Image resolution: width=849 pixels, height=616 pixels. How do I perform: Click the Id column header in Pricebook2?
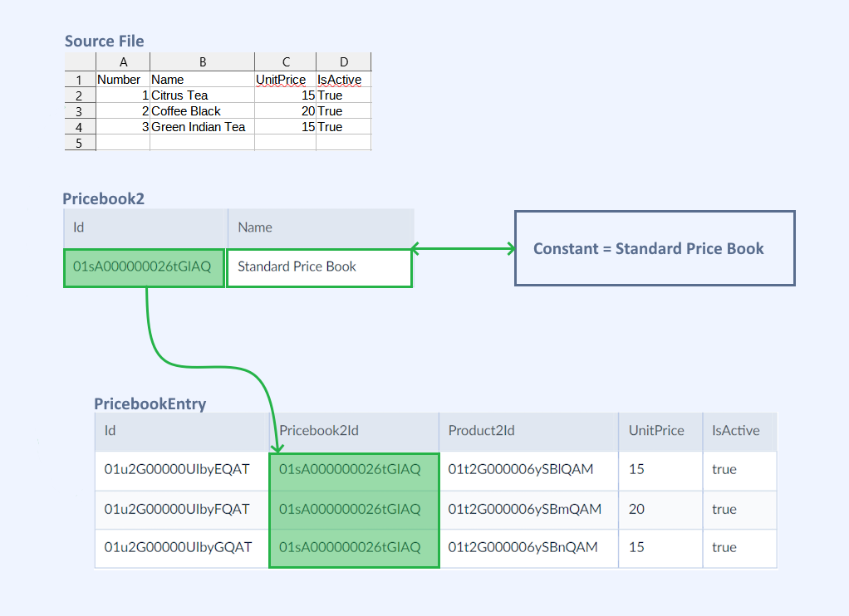point(145,227)
